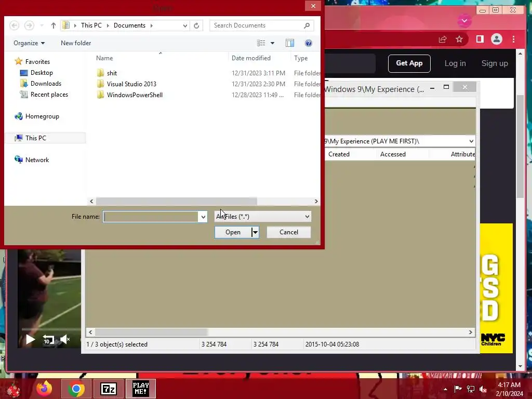Image resolution: width=532 pixels, height=399 pixels.
Task: Go up one folder level
Action: (x=54, y=25)
